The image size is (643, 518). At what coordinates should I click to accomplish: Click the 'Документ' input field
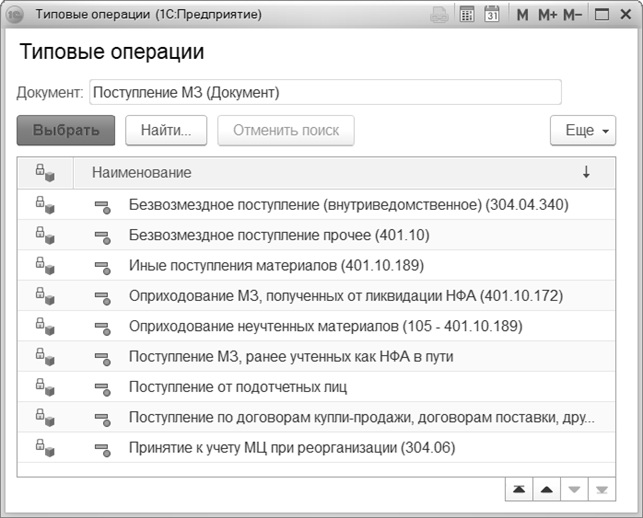[325, 92]
